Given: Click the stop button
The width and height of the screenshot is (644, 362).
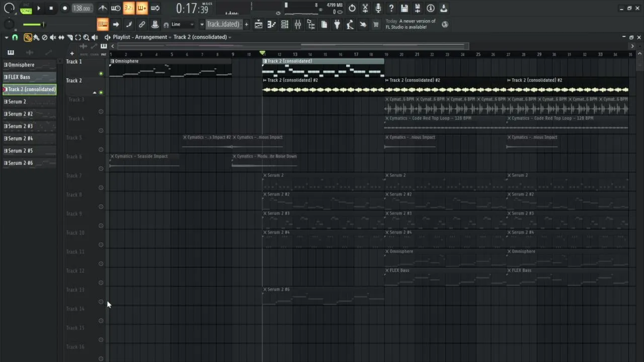Looking at the screenshot, I should click(x=51, y=8).
